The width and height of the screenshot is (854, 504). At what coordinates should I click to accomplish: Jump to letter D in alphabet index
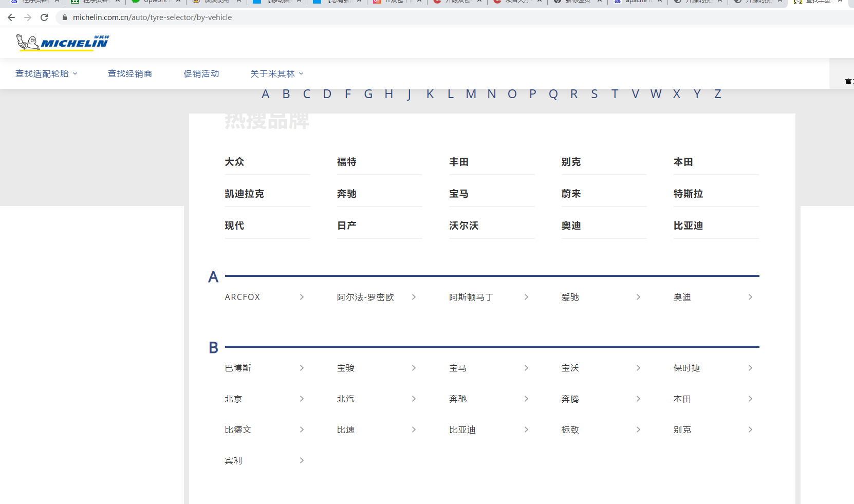point(327,94)
